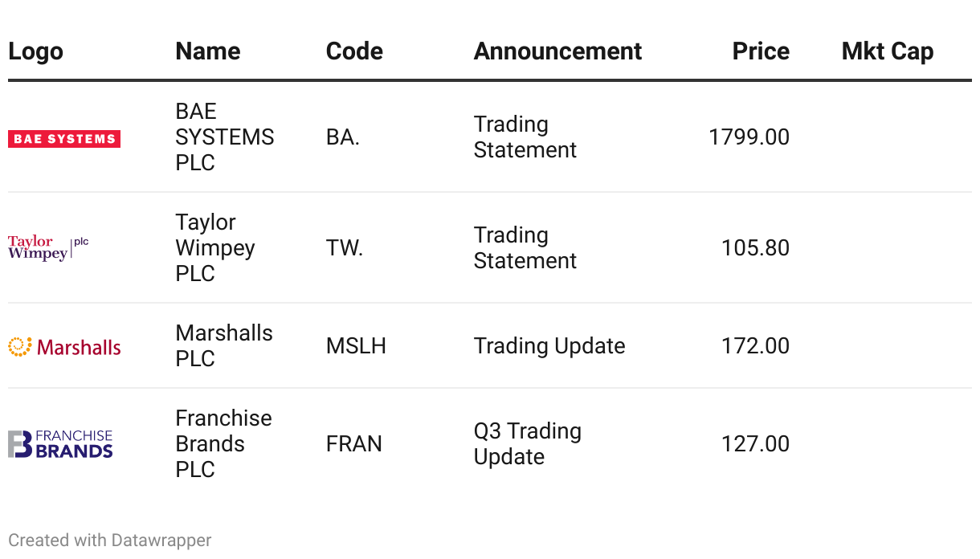Click the Mkt Cap column header

tap(887, 51)
